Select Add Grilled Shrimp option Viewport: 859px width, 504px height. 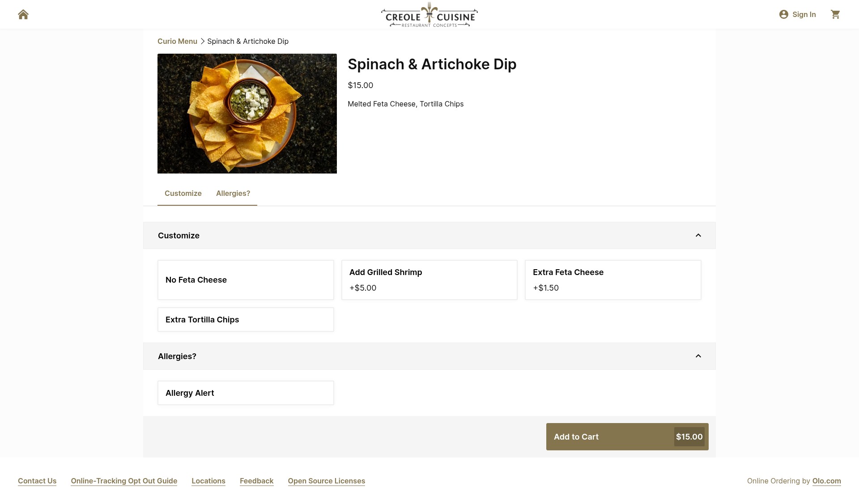pyautogui.click(x=429, y=280)
